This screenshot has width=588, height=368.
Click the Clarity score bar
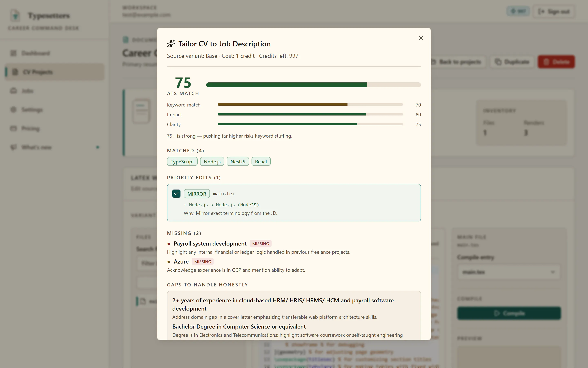pyautogui.click(x=310, y=124)
